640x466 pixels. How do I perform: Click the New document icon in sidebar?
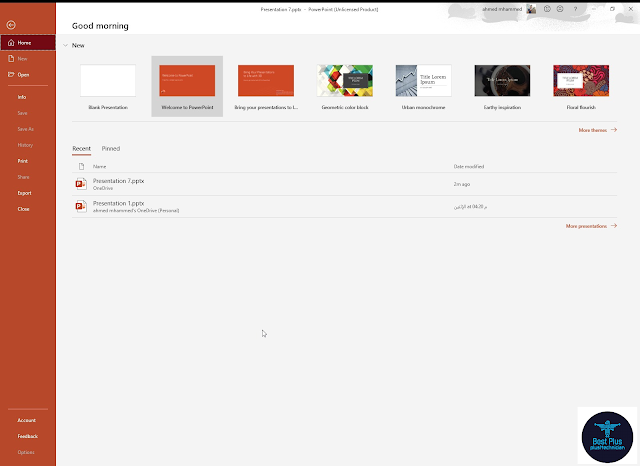point(11,59)
